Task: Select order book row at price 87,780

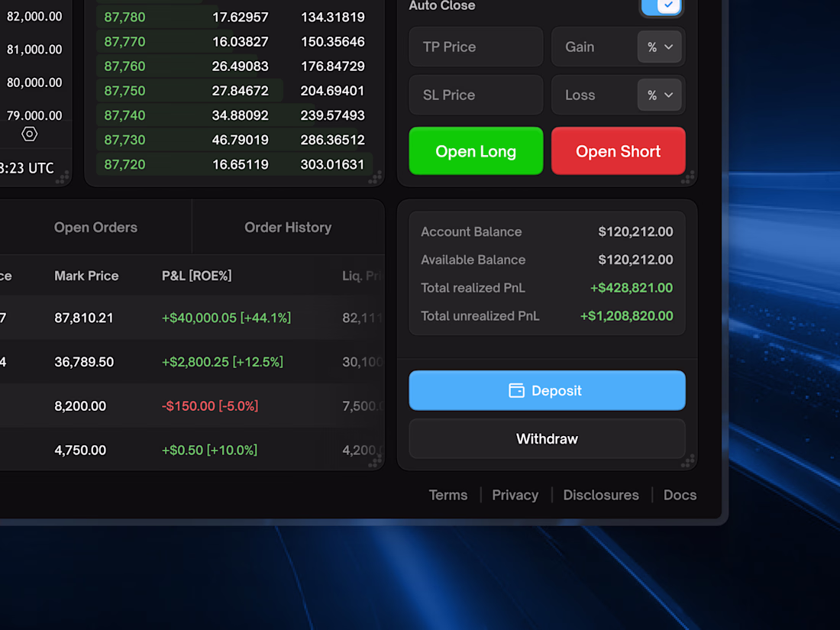Action: [x=234, y=17]
